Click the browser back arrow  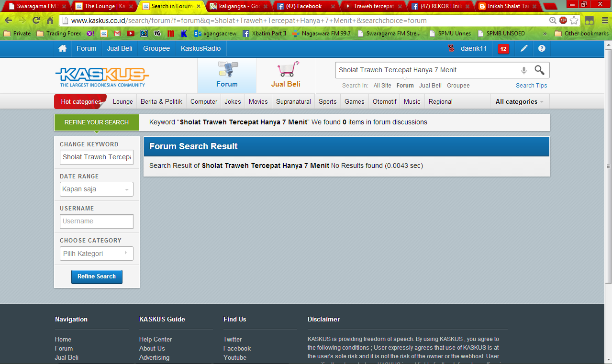[x=8, y=21]
